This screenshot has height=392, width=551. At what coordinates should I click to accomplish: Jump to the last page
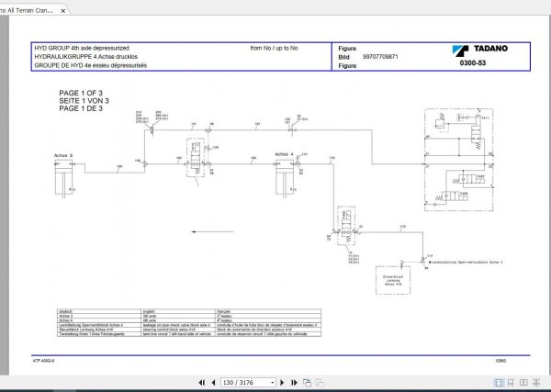point(294,383)
